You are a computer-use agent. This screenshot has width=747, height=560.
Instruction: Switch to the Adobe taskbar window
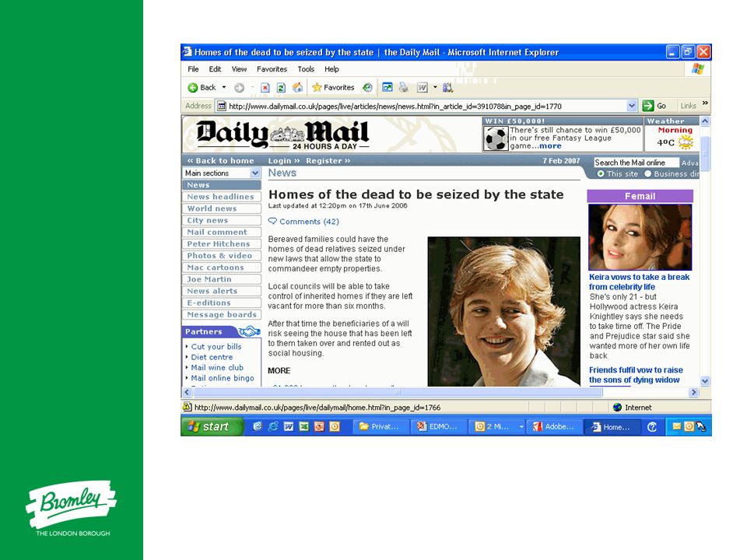553,427
